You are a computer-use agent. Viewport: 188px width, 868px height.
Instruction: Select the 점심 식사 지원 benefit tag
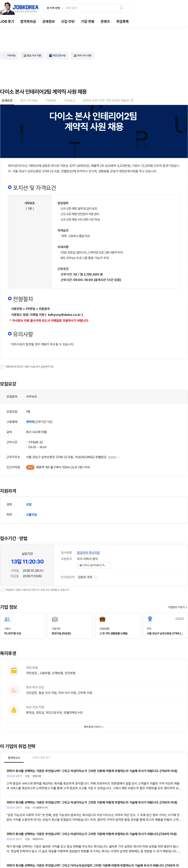[32, 56]
